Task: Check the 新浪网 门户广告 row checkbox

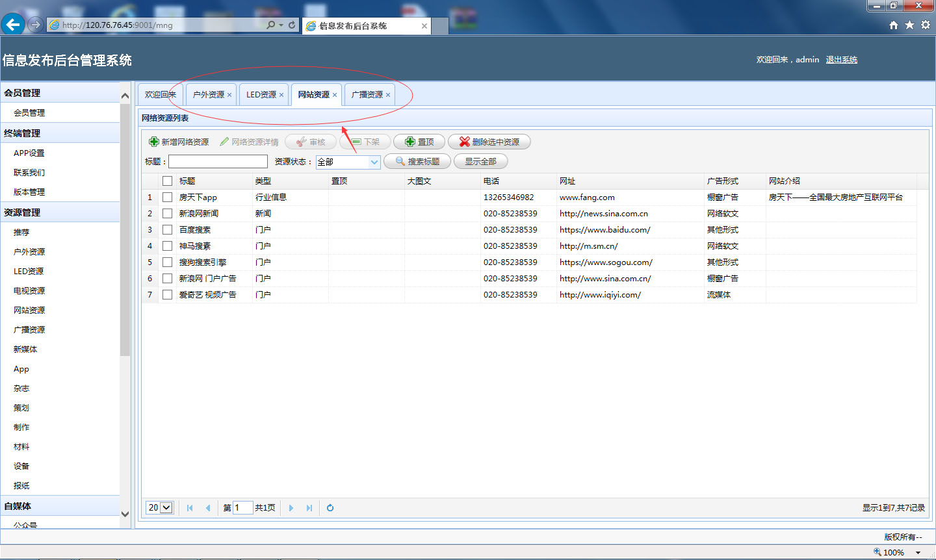Action: click(167, 279)
